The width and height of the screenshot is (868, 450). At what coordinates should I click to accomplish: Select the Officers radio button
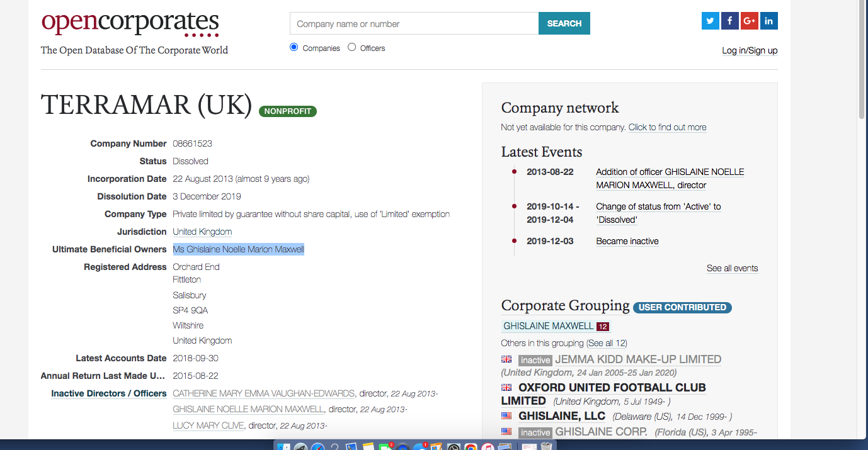[351, 47]
